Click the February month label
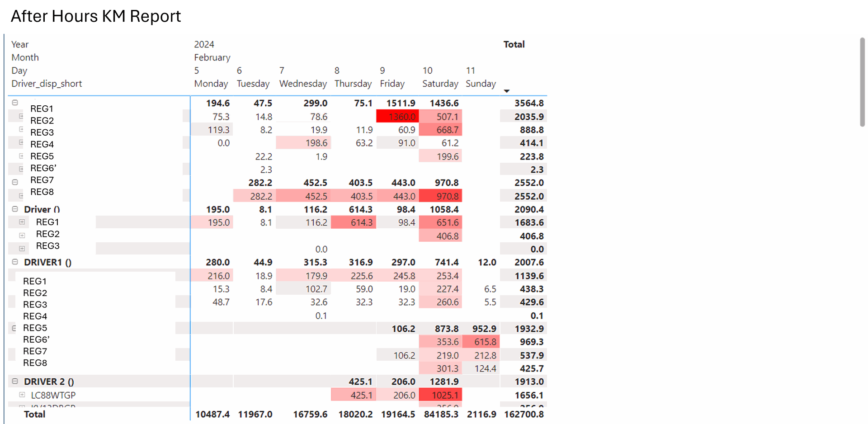The height and width of the screenshot is (424, 868). point(212,57)
